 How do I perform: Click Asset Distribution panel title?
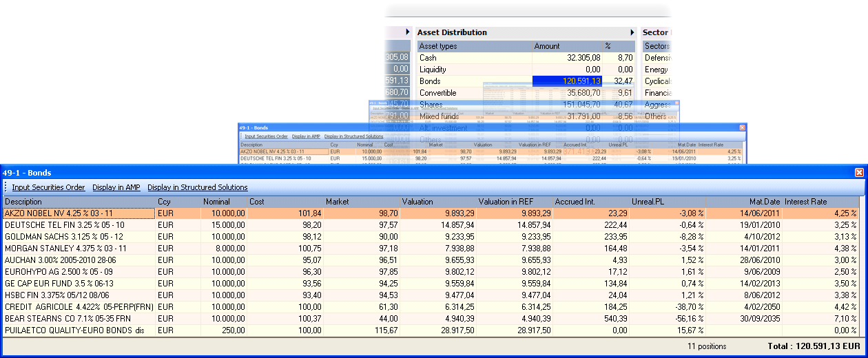coord(452,32)
